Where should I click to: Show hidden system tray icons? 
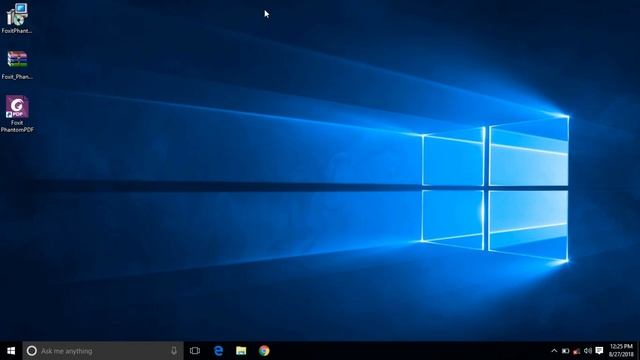coord(554,351)
